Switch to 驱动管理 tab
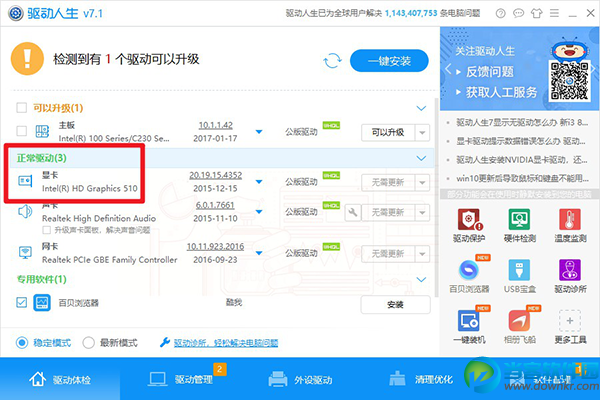Image resolution: width=600 pixels, height=400 pixels. coord(180,379)
